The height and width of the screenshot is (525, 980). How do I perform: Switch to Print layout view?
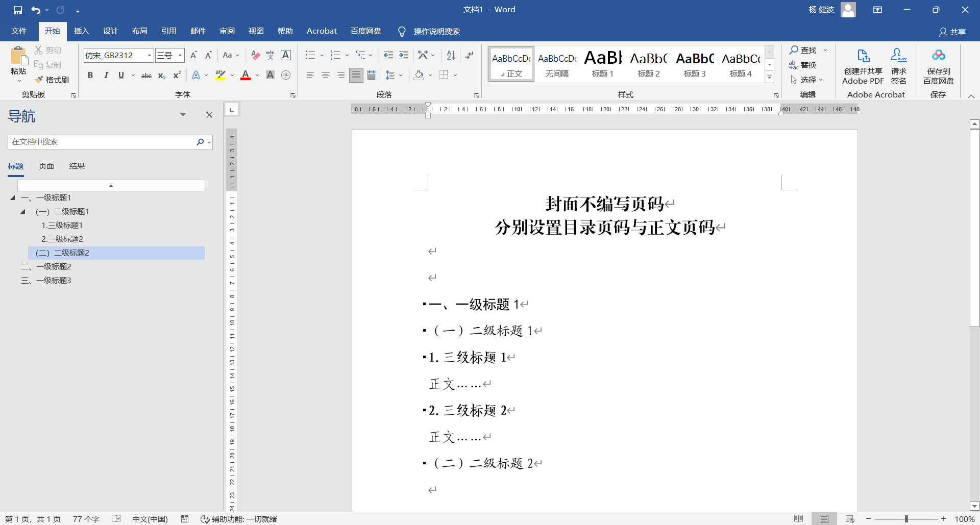click(824, 519)
